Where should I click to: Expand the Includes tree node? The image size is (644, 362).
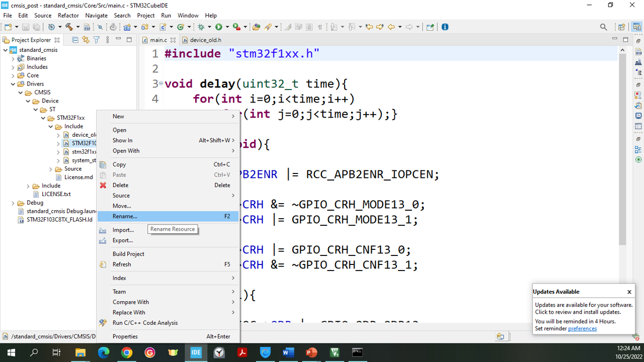13,67
